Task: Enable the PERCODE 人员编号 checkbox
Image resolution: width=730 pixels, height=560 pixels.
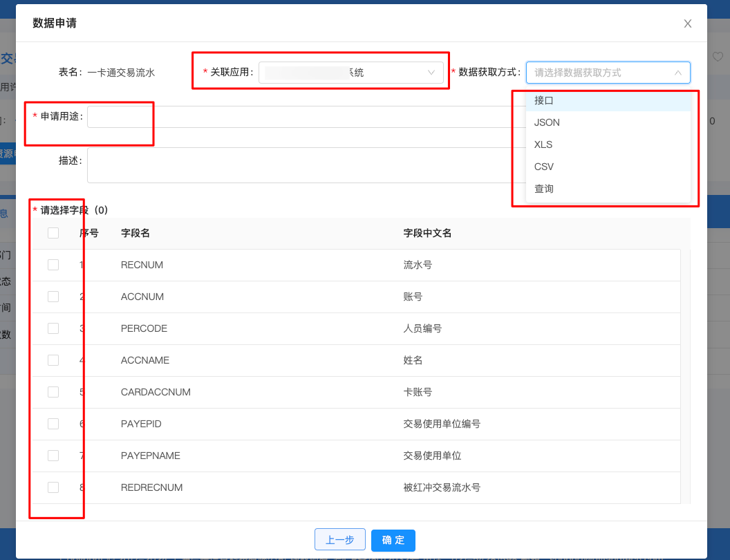Action: point(53,328)
